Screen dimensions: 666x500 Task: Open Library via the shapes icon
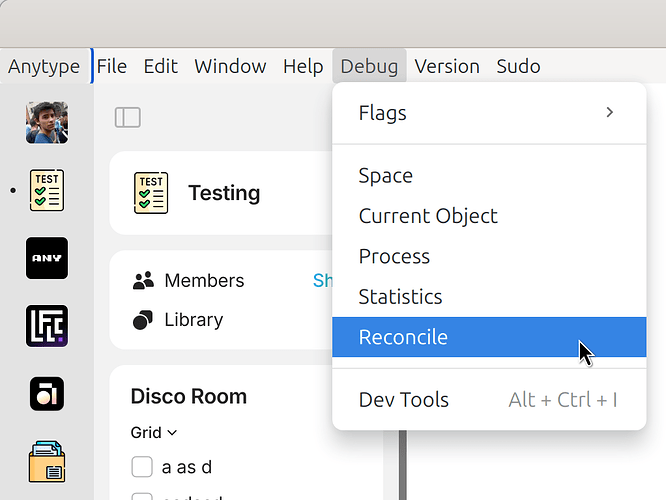(143, 320)
